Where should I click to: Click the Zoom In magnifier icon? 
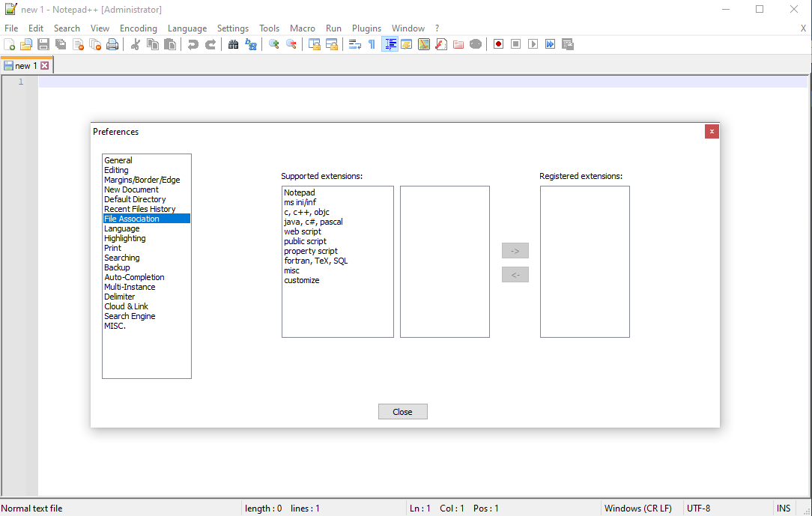pos(274,45)
